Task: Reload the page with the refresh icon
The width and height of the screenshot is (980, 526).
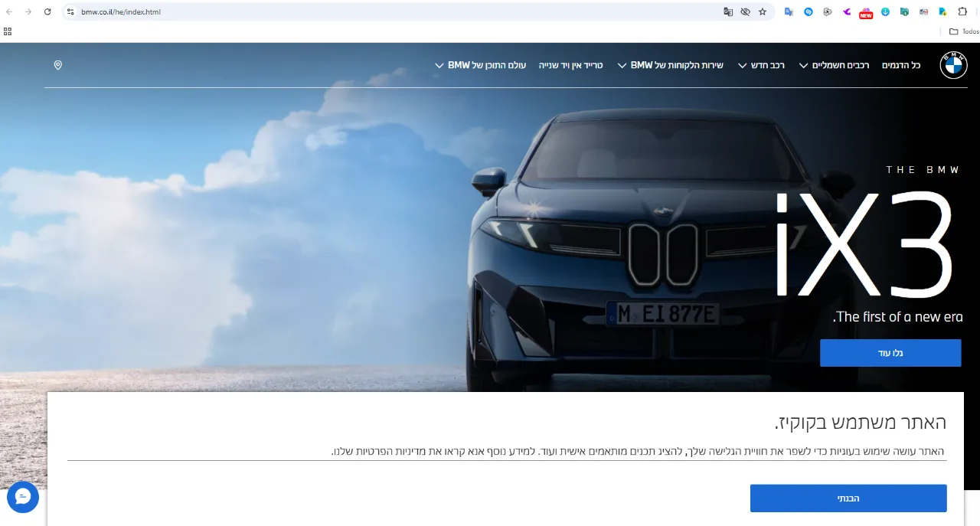Action: 47,11
